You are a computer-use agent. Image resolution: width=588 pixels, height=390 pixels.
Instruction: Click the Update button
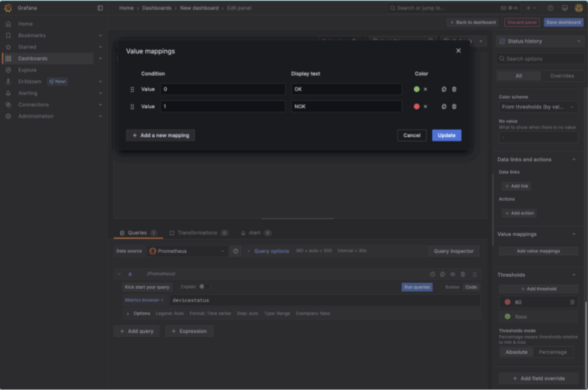point(446,135)
